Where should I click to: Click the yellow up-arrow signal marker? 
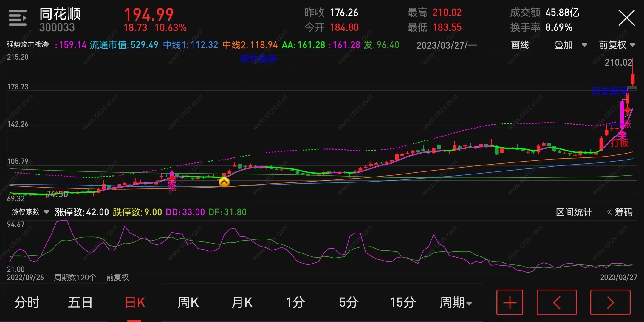point(224,182)
